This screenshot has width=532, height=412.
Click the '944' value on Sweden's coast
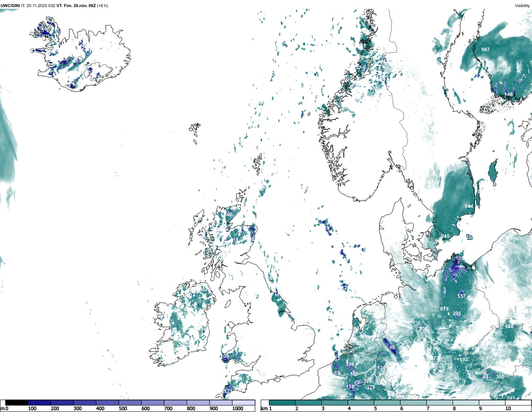(x=469, y=207)
